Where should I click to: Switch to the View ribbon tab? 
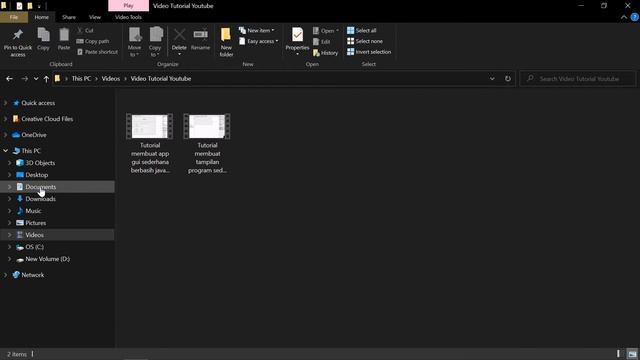(95, 17)
